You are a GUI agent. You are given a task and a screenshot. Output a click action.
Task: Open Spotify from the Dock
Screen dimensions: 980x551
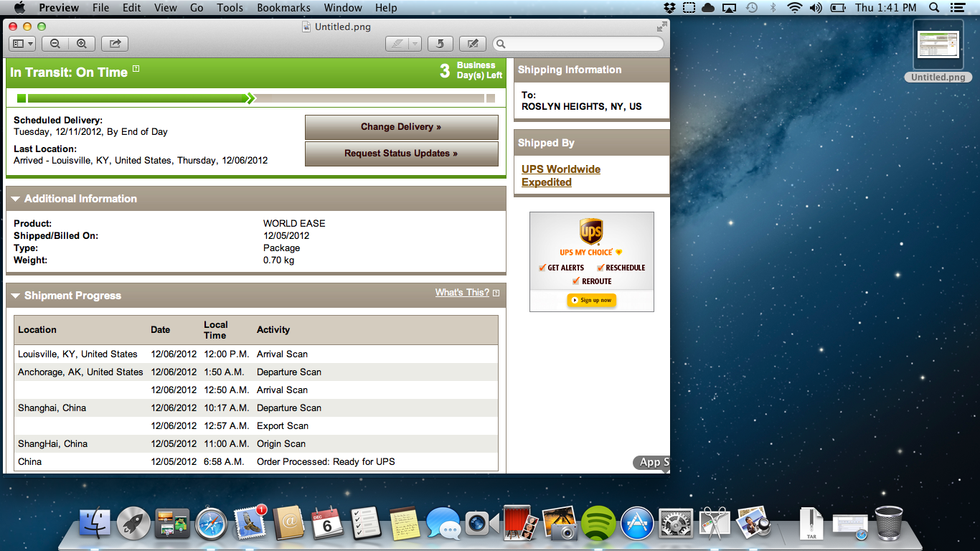coord(598,524)
